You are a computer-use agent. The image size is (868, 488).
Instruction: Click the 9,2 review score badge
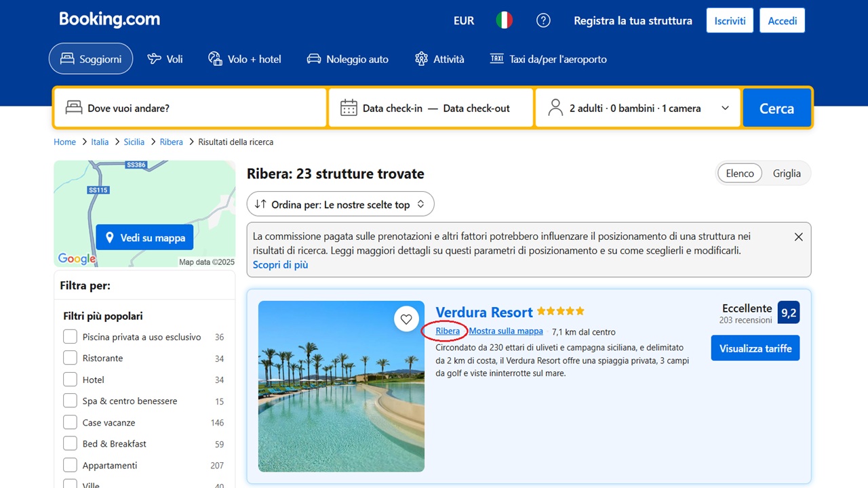[789, 312]
